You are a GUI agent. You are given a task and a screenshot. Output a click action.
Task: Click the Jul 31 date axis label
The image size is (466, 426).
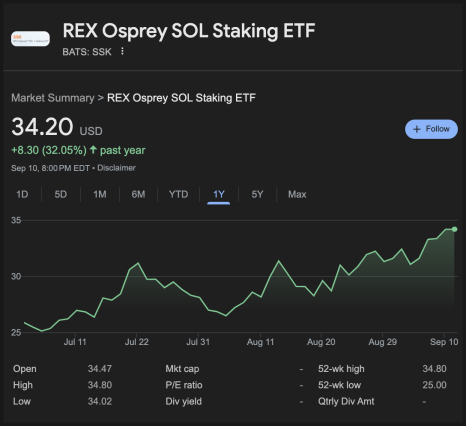point(198,342)
